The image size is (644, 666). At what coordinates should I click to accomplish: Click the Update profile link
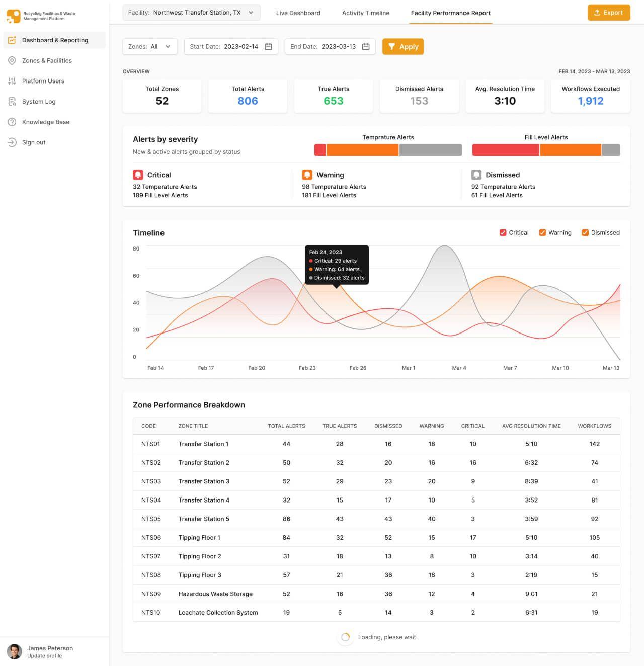point(44,656)
